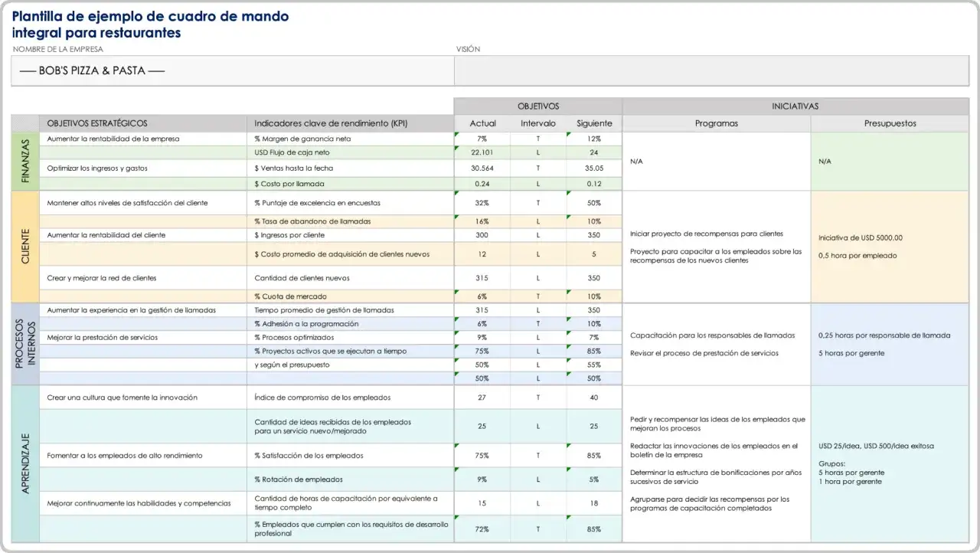The height and width of the screenshot is (553, 980).
Task: Click '0,25 horas por responsable de llamada' budget
Action: tap(884, 335)
